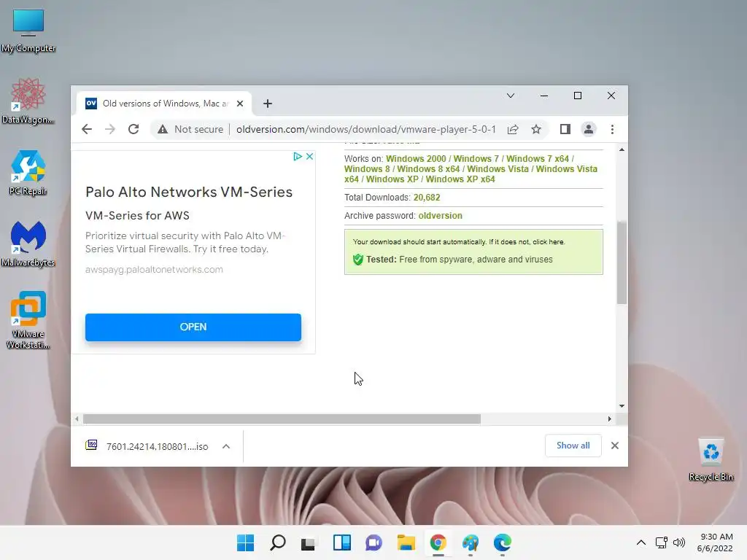Viewport: 747px width, 560px height.
Task: Open new tab with plus button
Action: [x=268, y=104]
